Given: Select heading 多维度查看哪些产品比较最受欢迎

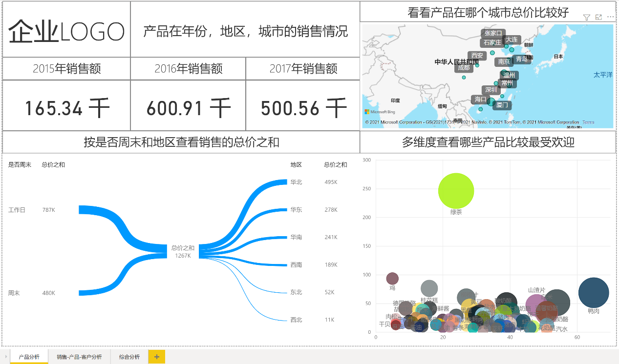Looking at the screenshot, I should click(x=488, y=142).
